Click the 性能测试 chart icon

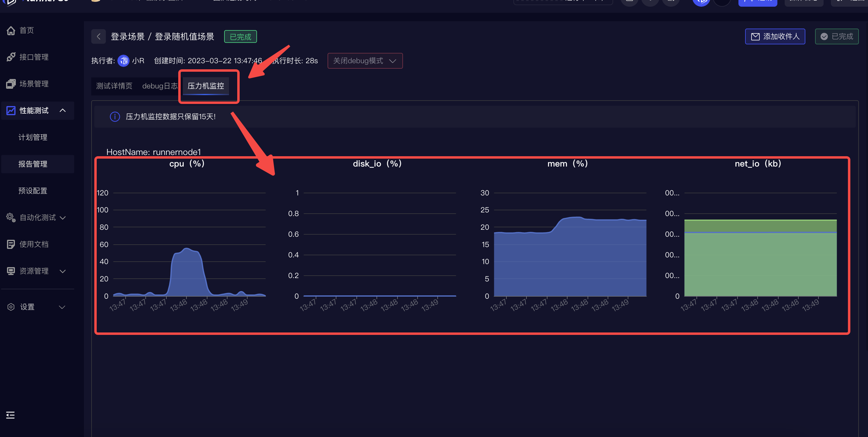click(x=11, y=110)
